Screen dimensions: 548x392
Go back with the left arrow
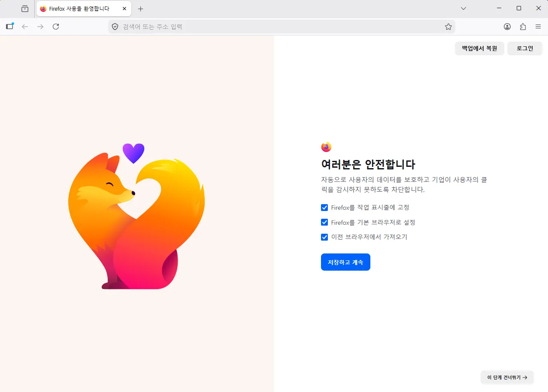pyautogui.click(x=25, y=27)
